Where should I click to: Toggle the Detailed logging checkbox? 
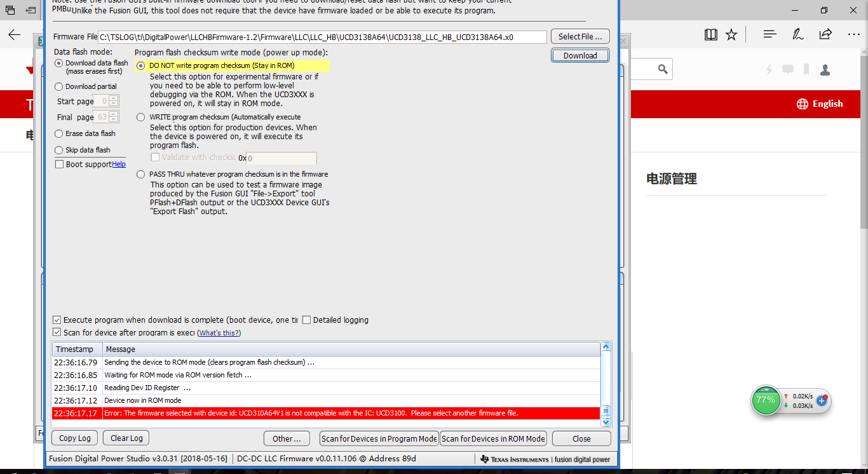click(x=307, y=320)
